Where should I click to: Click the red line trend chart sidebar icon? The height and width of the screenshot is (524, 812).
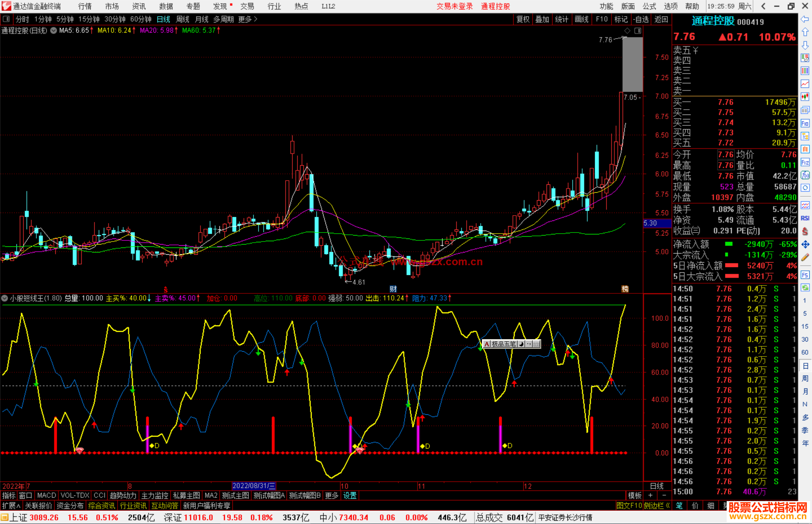coord(805,84)
